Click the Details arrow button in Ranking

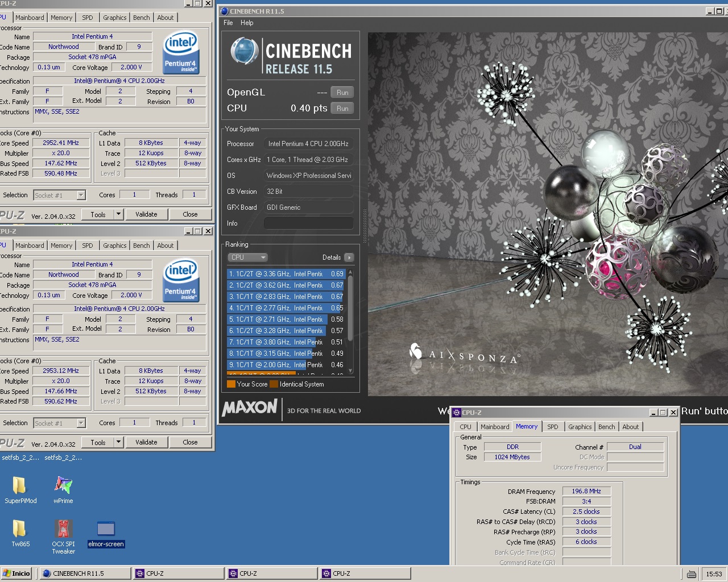(x=349, y=257)
